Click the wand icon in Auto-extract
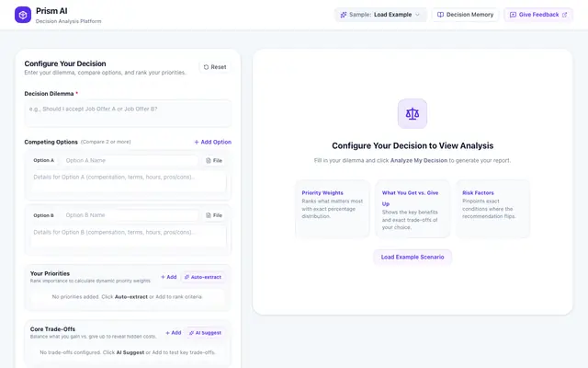Viewport: 588px width, 368px height. [x=187, y=277]
